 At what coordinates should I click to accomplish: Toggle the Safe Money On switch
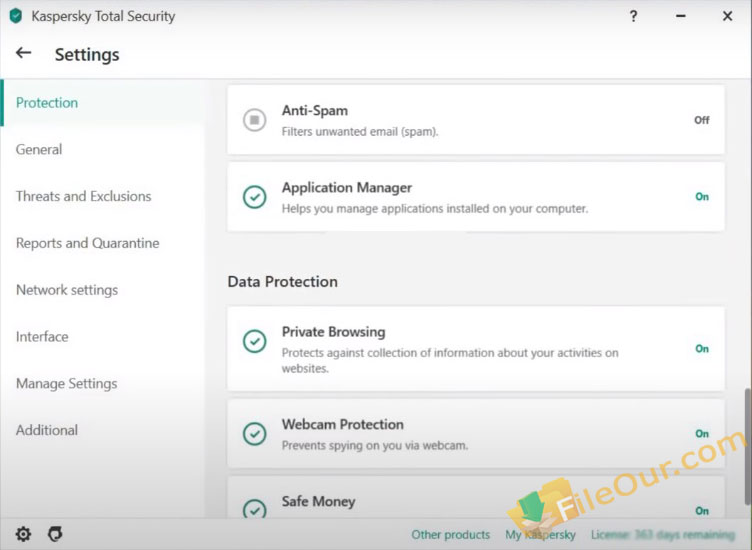click(702, 511)
